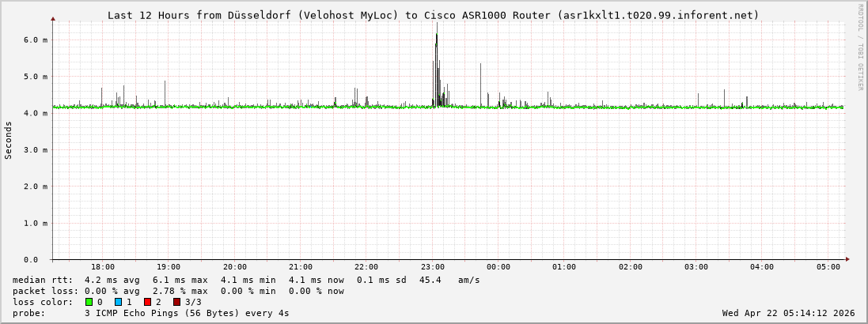Select the 05:00 time axis label

[828, 267]
